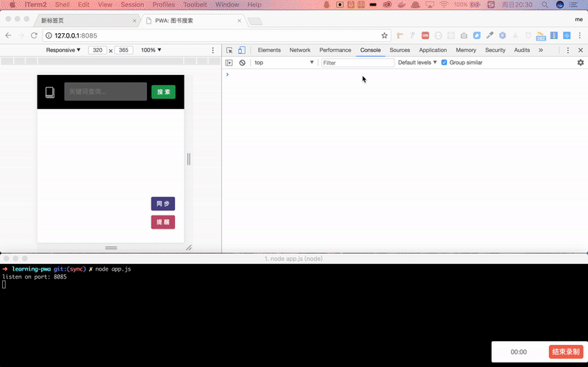Click the green 搜索 search button

pos(163,92)
